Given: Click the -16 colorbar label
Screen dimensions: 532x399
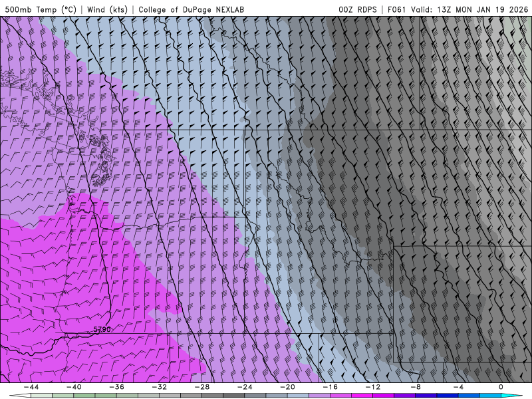Looking at the screenshot, I should (330, 387).
